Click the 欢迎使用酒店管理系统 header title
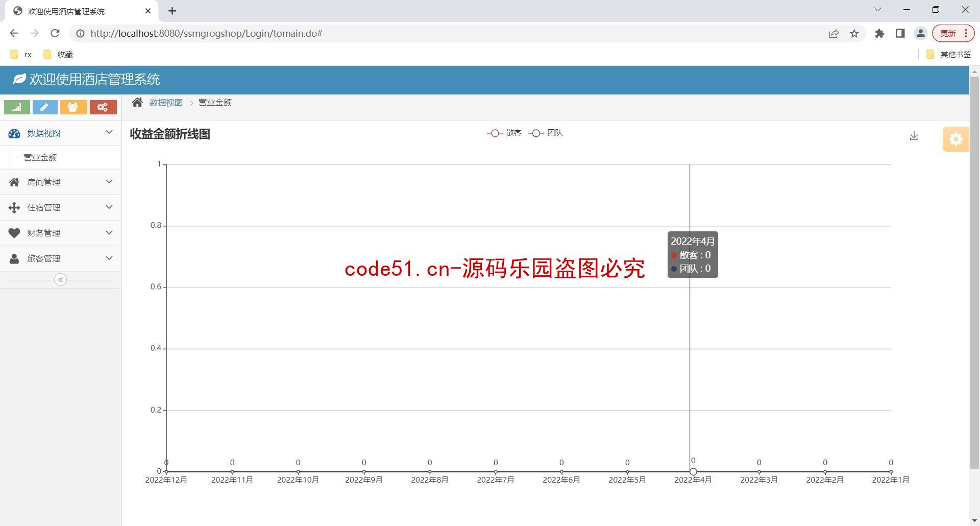Image resolution: width=980 pixels, height=526 pixels. 94,79
